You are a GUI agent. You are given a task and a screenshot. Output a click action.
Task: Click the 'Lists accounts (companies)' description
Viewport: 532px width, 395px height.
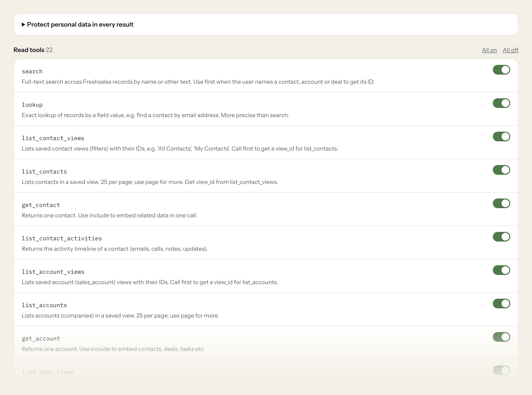pos(120,316)
